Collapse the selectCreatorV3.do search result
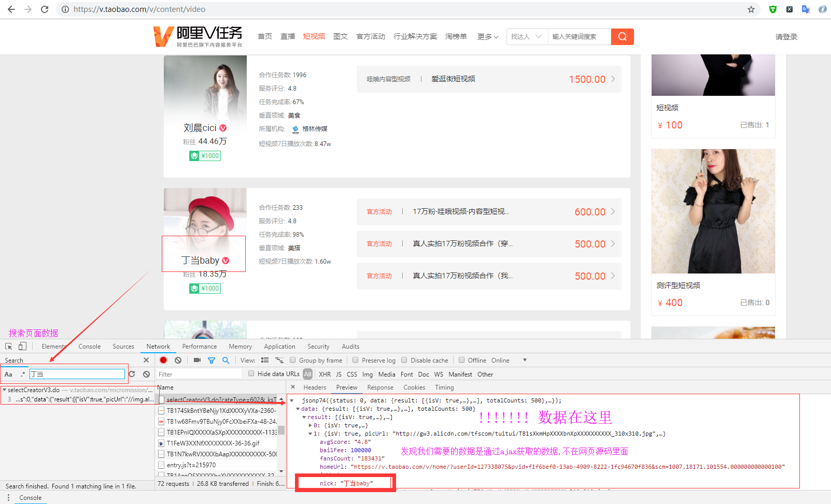Screen dimensions: 831x504 pos(4,390)
